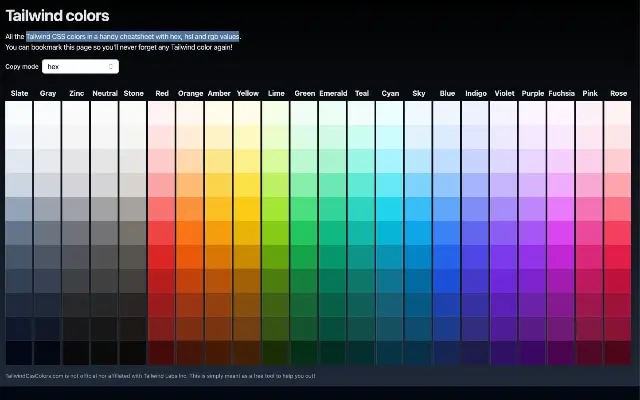Copy the darkest swatch in the Lime column
The height and width of the screenshot is (400, 640).
(x=276, y=353)
